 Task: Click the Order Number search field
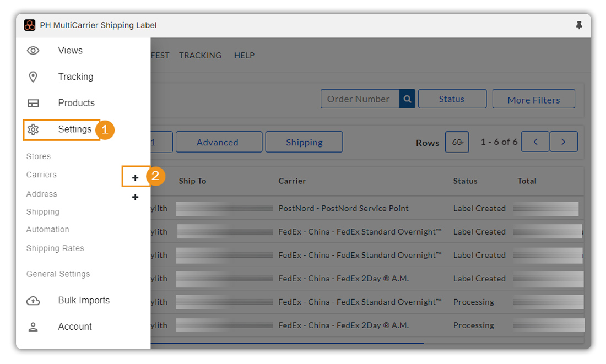(360, 99)
